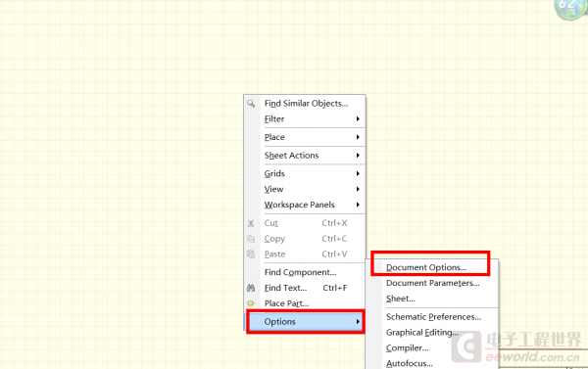
Task: Choose the Sheet option
Action: click(x=432, y=299)
